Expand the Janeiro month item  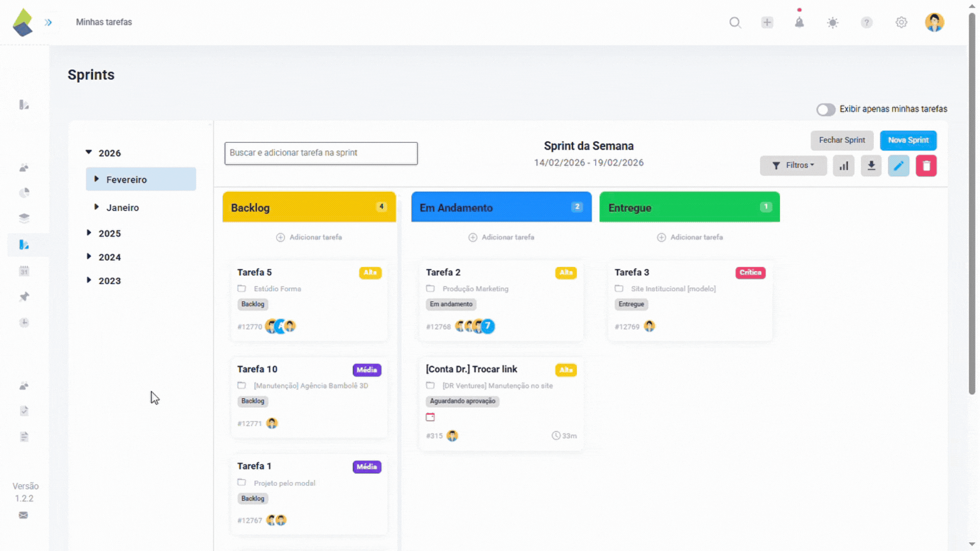click(x=96, y=207)
